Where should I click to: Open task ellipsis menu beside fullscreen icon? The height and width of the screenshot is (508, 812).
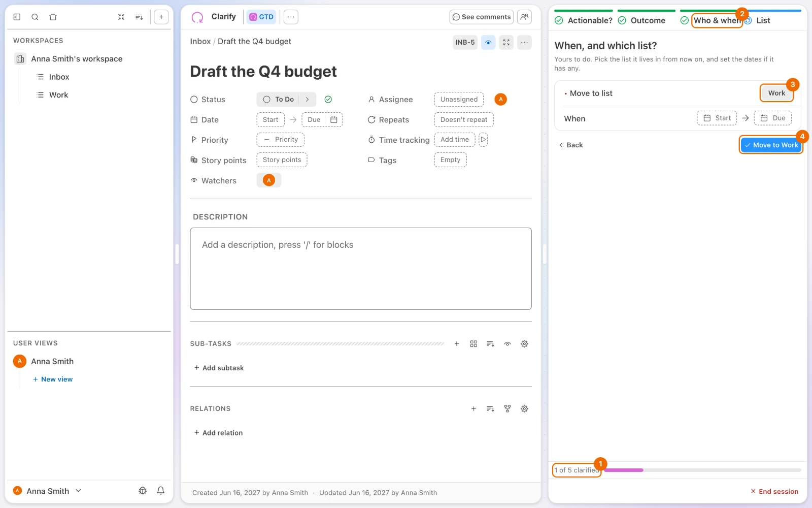(x=524, y=42)
